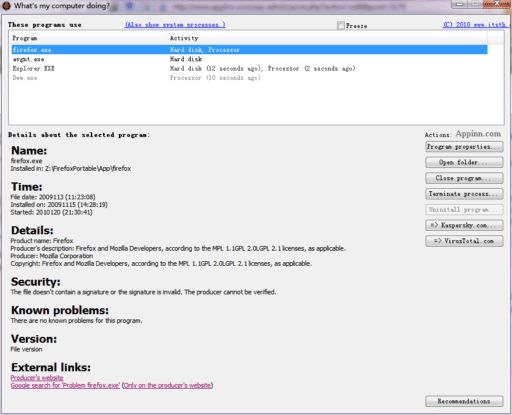Select the Dwm.exe row
The width and height of the screenshot is (512, 415).
(x=249, y=78)
